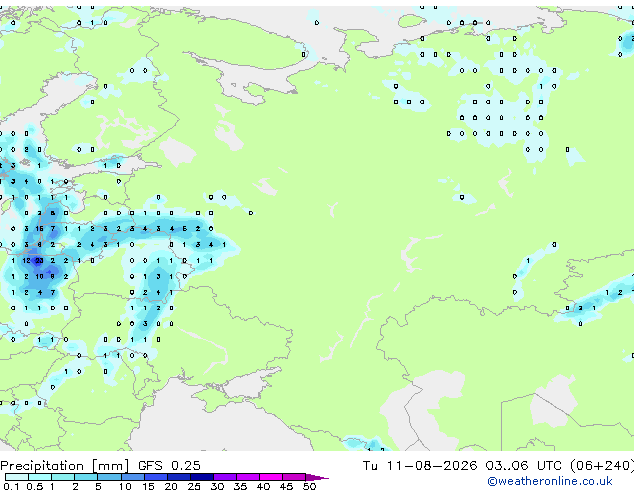Click the 0.5 to 1 mm legend swatch
Screen dimensions: 634x490
pos(40,477)
